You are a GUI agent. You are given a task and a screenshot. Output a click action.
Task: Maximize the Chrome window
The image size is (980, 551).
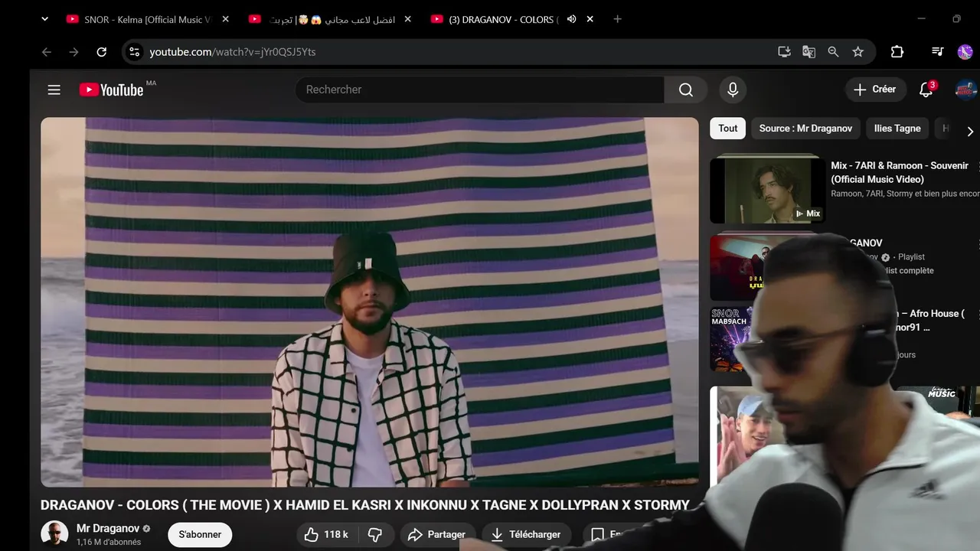click(956, 19)
